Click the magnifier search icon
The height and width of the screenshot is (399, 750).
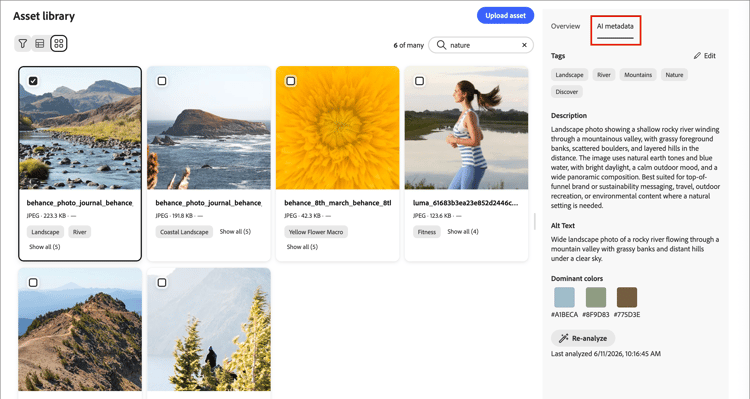pyautogui.click(x=441, y=45)
